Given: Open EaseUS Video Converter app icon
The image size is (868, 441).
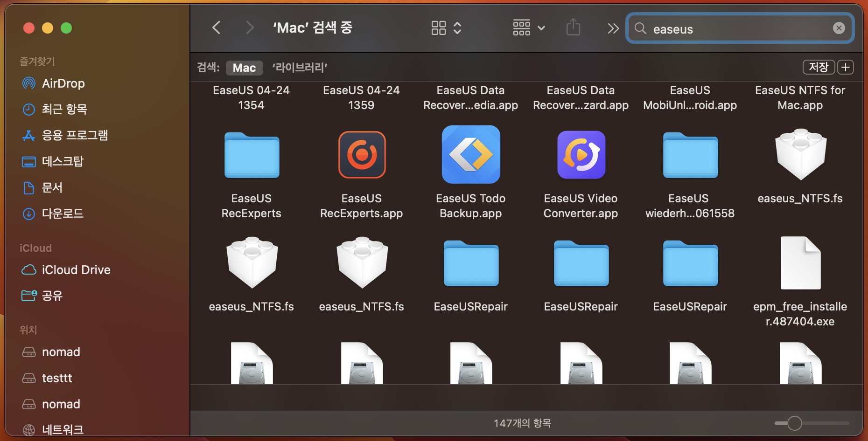Looking at the screenshot, I should pos(581,155).
